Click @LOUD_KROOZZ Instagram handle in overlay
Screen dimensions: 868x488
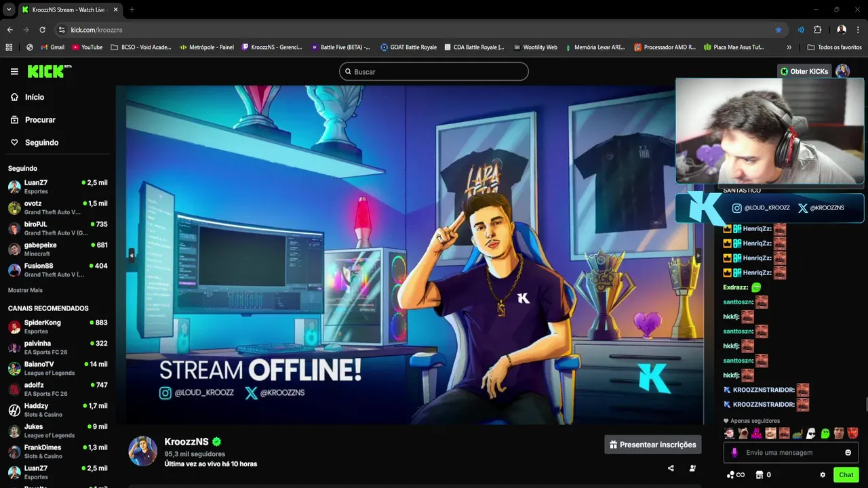(x=761, y=208)
